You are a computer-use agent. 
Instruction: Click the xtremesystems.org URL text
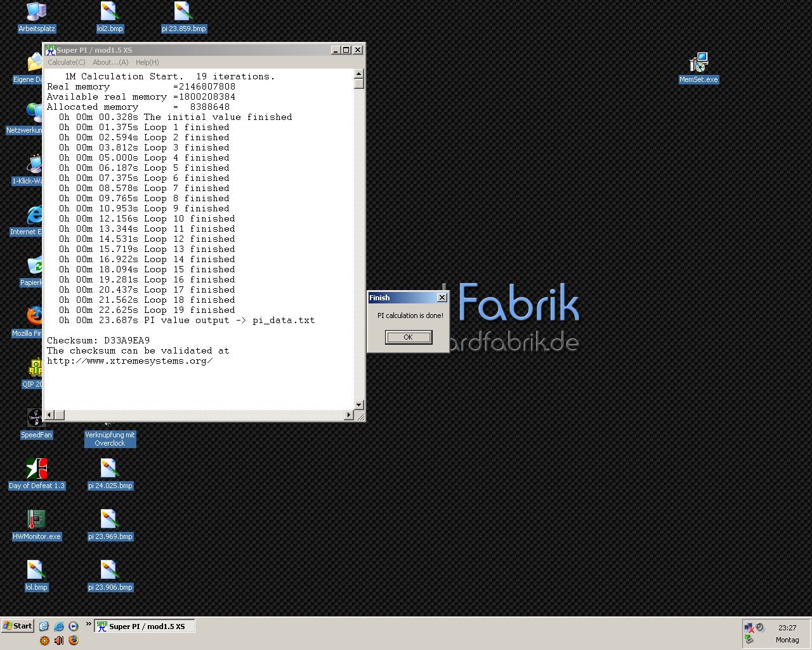click(129, 361)
